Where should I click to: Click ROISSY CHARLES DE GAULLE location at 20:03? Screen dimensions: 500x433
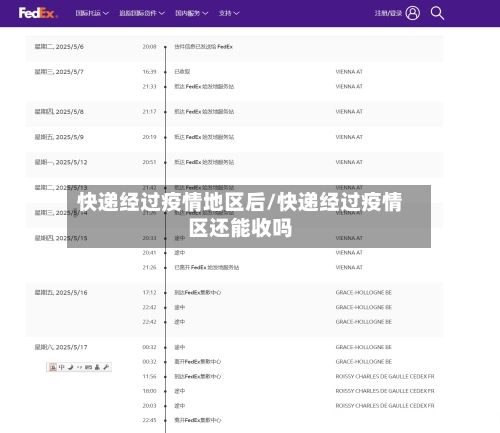[x=385, y=406]
